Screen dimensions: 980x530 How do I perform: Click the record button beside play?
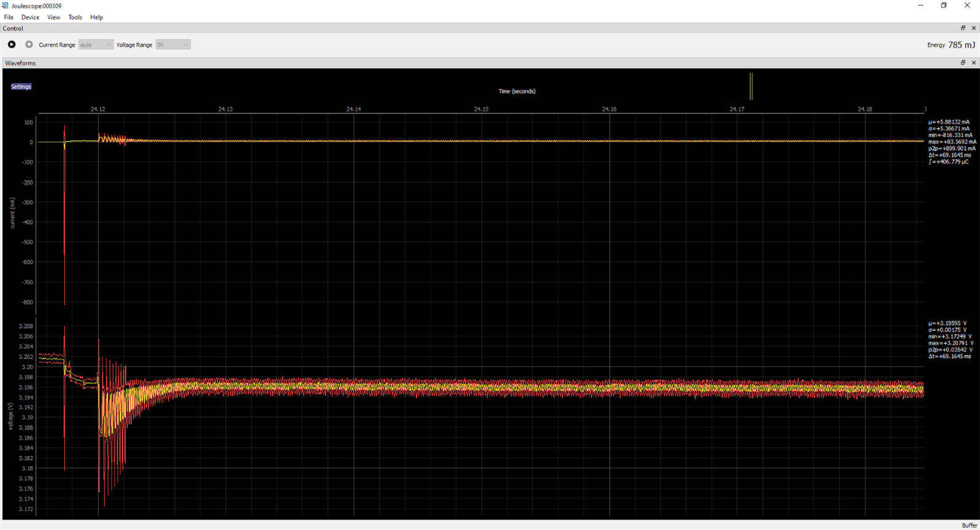click(x=29, y=45)
